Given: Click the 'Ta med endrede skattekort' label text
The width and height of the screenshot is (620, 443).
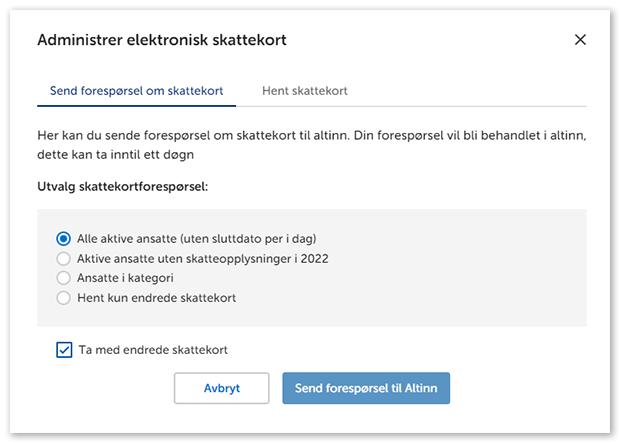Looking at the screenshot, I should pyautogui.click(x=153, y=350).
